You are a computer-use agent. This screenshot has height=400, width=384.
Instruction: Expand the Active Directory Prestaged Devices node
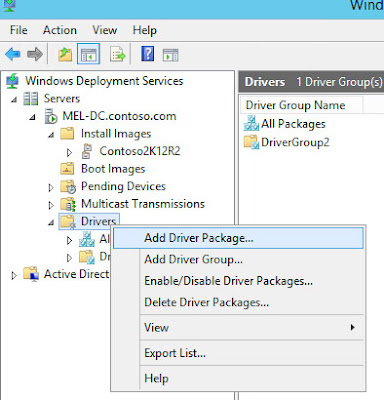tap(14, 275)
